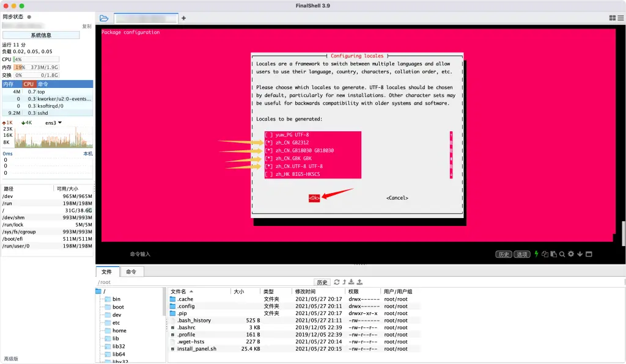Select the 文件 tab in bottom panel
This screenshot has height=364, width=626.
tap(106, 272)
